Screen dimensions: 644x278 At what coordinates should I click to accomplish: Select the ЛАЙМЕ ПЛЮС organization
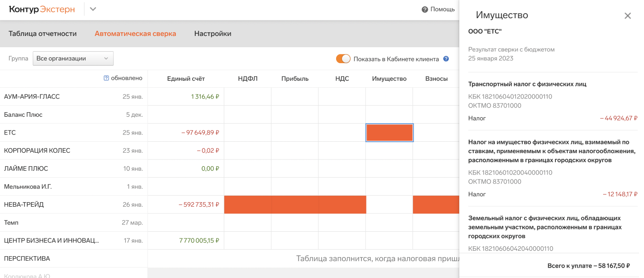point(74,169)
